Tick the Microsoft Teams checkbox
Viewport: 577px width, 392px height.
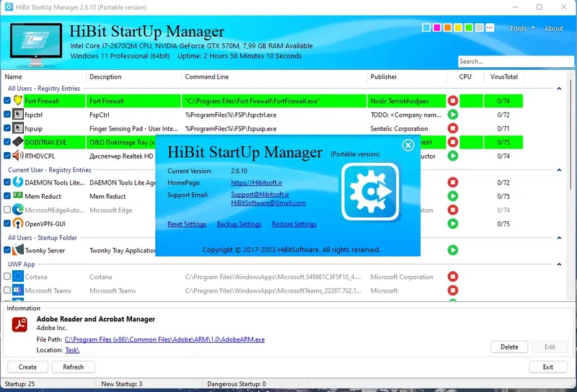tap(7, 290)
